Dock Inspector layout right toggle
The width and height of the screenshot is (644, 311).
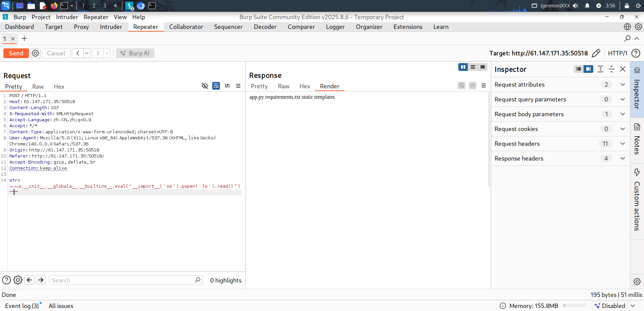tap(588, 69)
